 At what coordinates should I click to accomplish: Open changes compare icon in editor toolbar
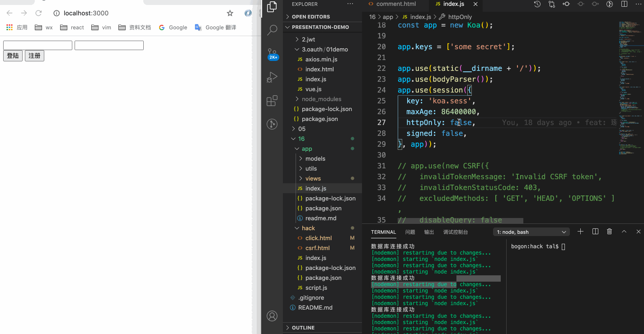[551, 4]
